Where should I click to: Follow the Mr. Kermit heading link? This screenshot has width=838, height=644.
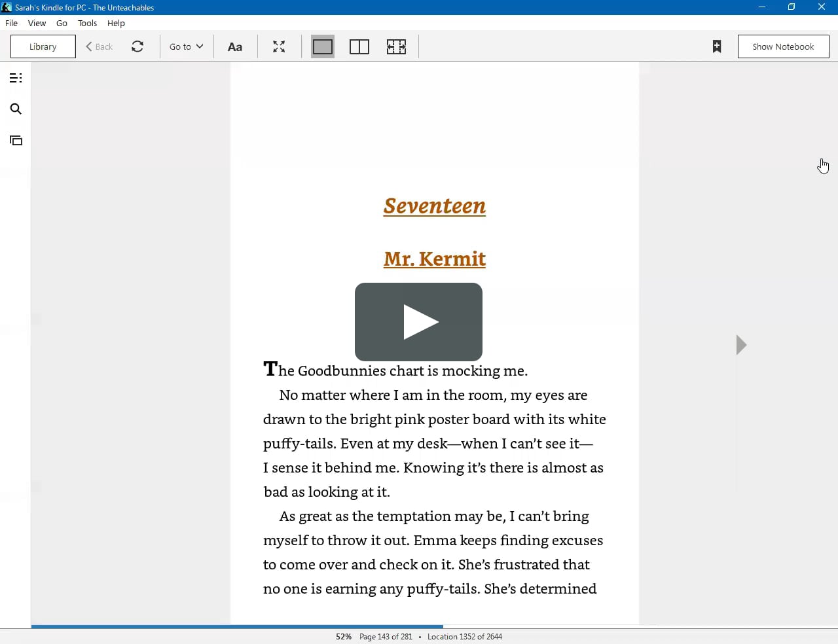click(435, 259)
